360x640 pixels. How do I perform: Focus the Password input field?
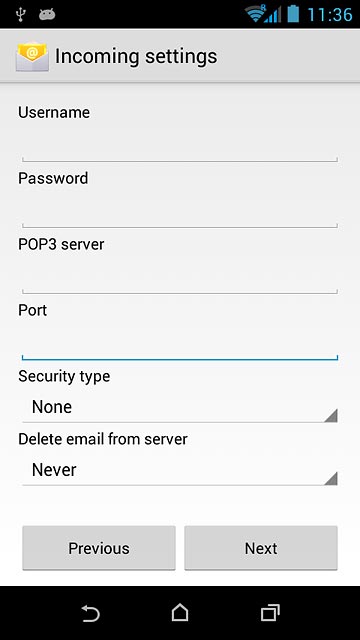pyautogui.click(x=180, y=211)
